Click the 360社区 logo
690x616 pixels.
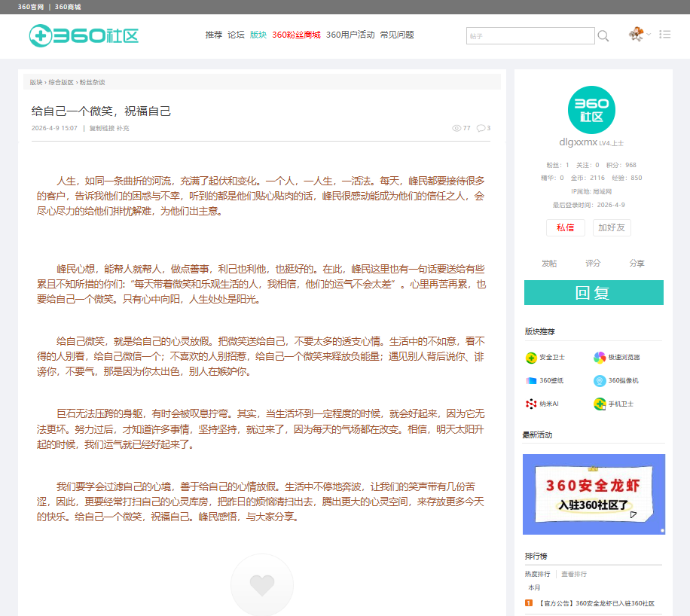pos(84,35)
